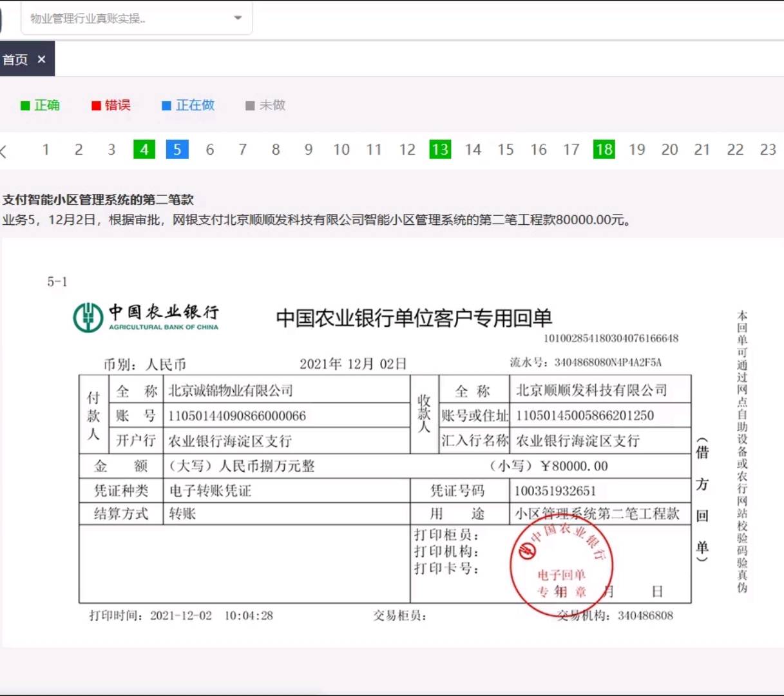Switch to the 首页 tab
The image size is (784, 696).
[x=15, y=59]
